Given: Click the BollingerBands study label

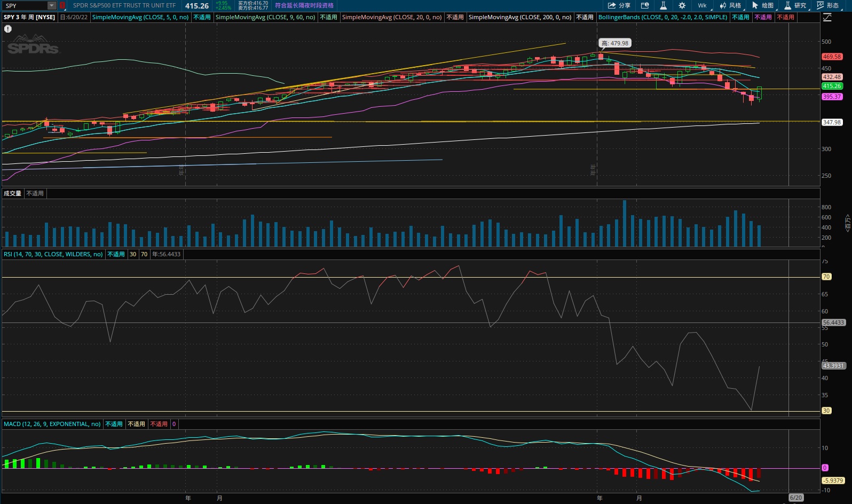Looking at the screenshot, I should coord(662,17).
